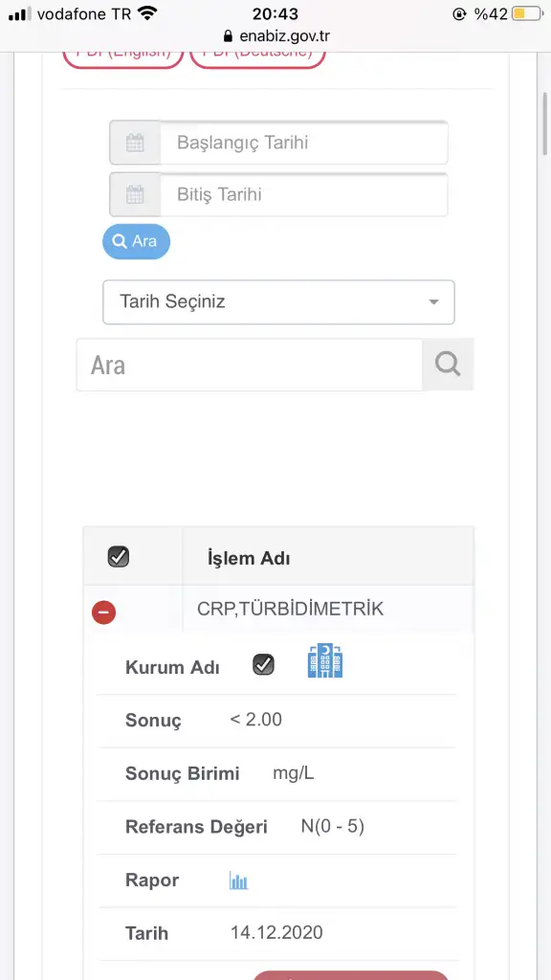Toggle the Kurum Adı checkbox

[264, 664]
